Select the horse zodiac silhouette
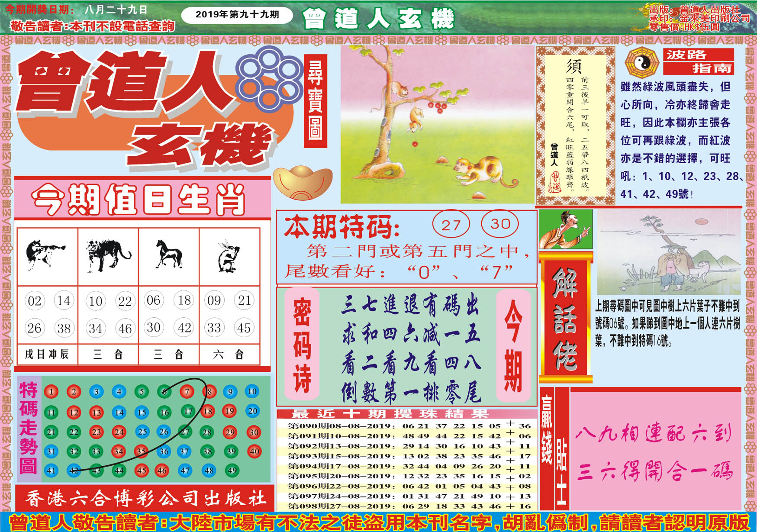Screen dimensions: 757x532 [168, 254]
